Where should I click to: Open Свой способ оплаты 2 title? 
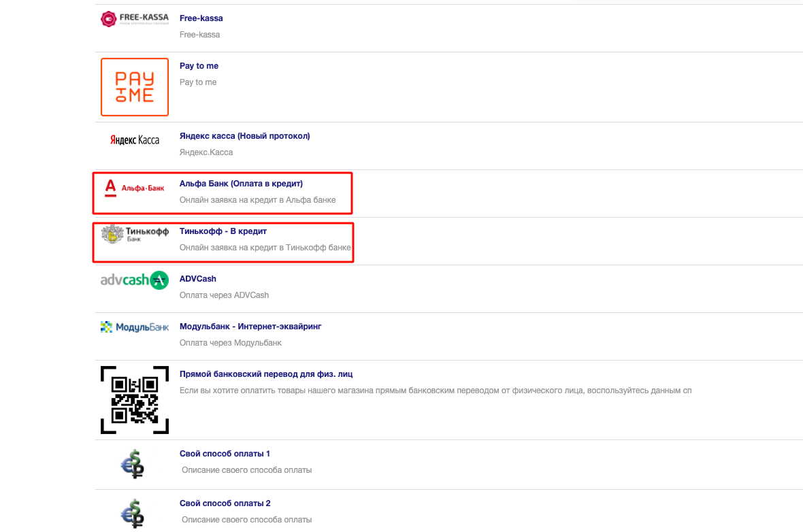225,503
